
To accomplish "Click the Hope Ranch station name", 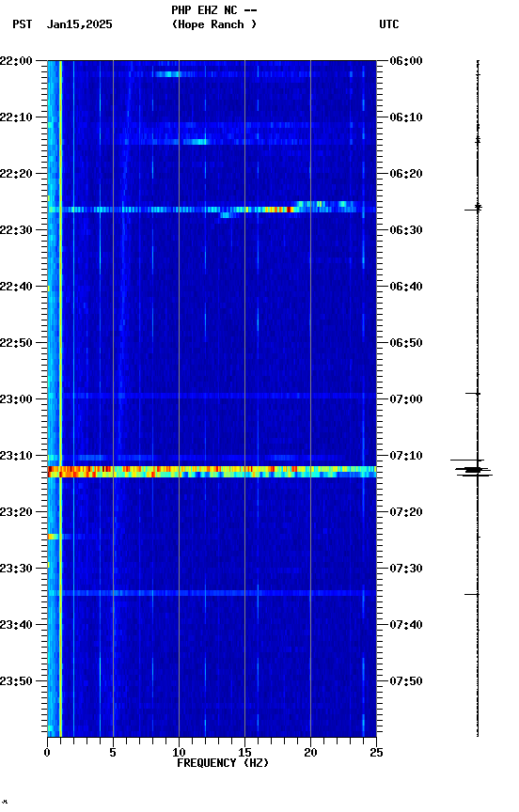I will pos(214,24).
